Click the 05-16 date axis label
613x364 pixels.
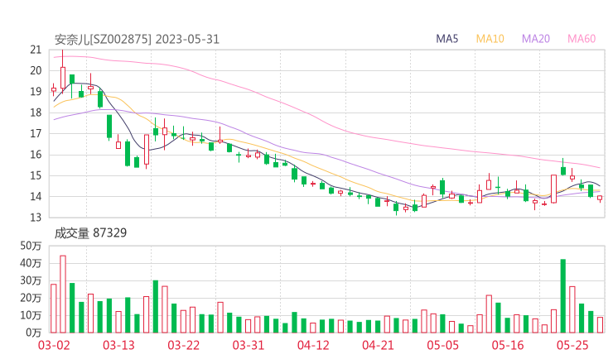point(508,345)
